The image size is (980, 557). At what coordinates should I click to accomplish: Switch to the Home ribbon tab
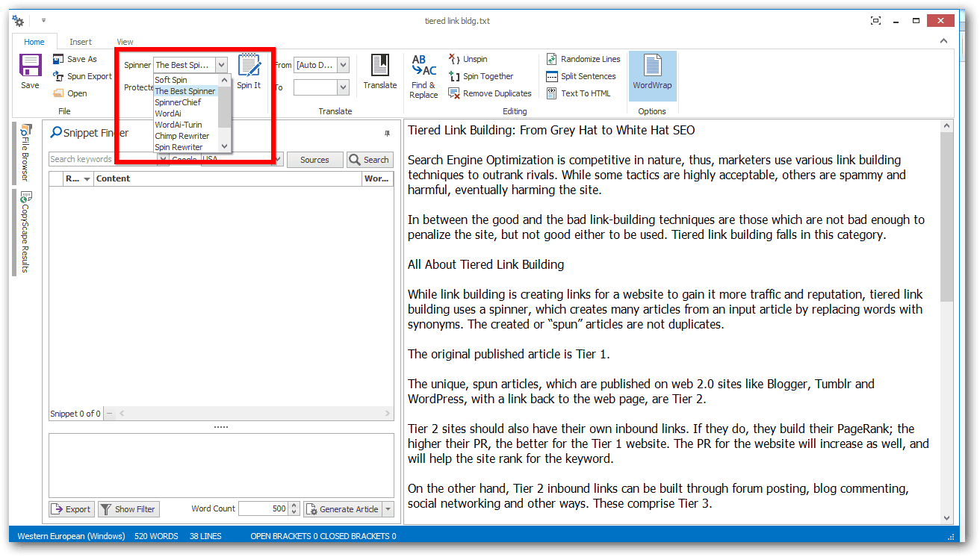(x=34, y=42)
